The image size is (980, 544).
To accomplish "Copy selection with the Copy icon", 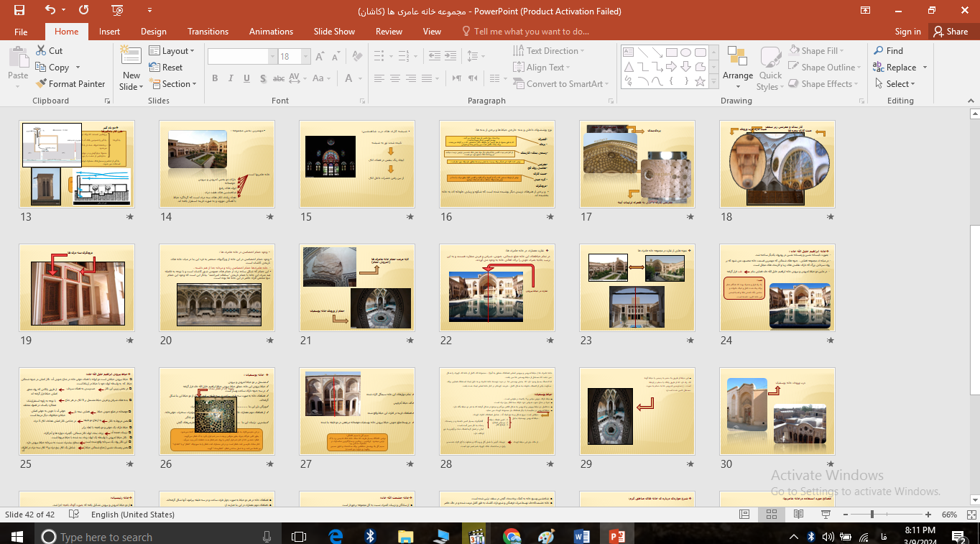I will pos(41,68).
